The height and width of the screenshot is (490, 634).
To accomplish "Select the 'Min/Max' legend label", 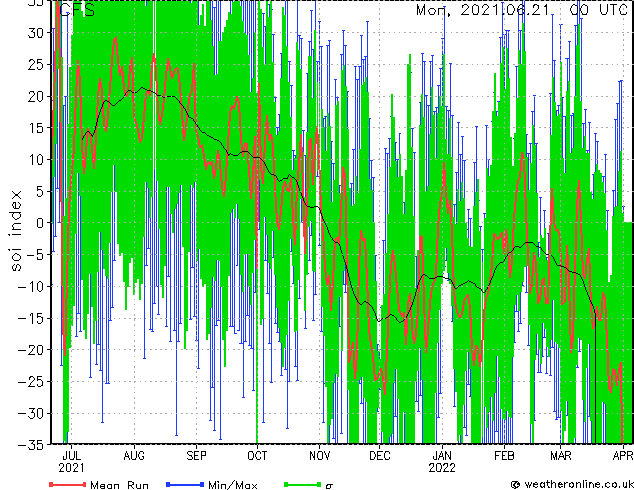I will [232, 485].
